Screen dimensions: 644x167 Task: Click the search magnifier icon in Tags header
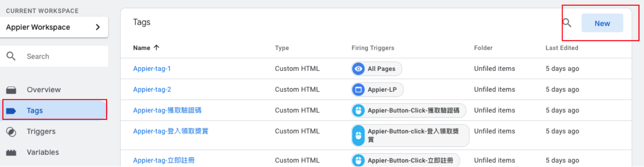click(x=567, y=23)
